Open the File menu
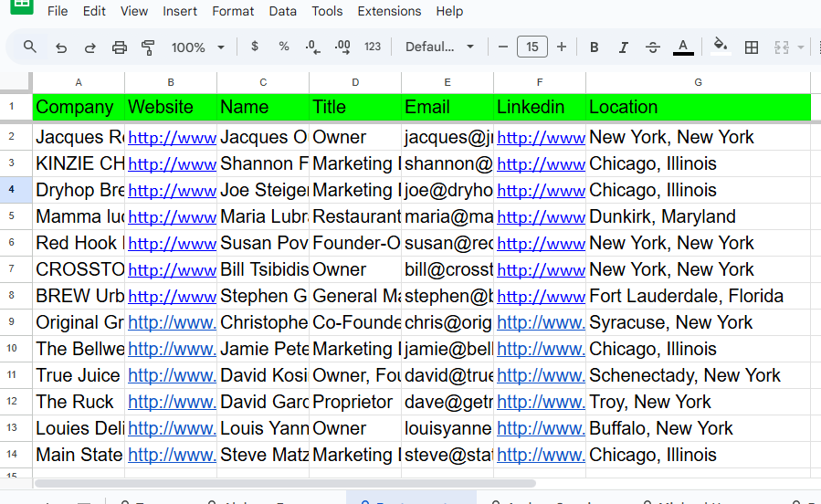 point(58,11)
